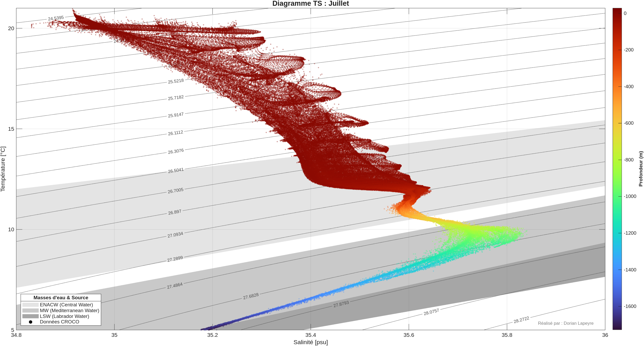Click salinity axis tick "35.8"
This screenshot has height=346, width=644.
tap(507, 335)
